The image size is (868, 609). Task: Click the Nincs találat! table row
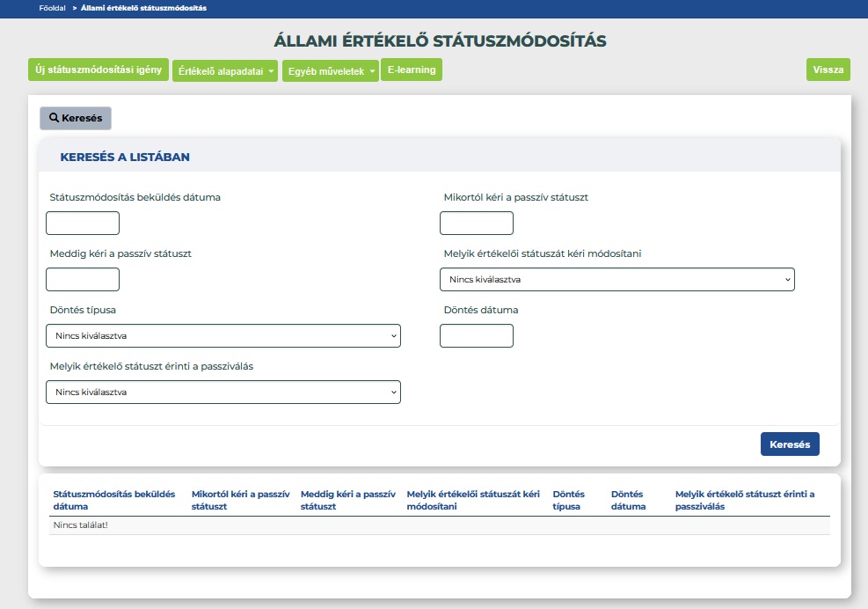440,525
